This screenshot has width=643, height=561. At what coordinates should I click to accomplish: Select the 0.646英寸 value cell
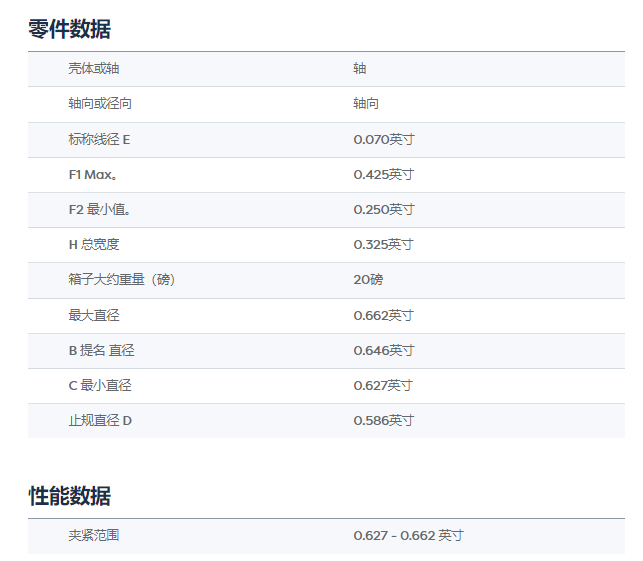point(383,350)
